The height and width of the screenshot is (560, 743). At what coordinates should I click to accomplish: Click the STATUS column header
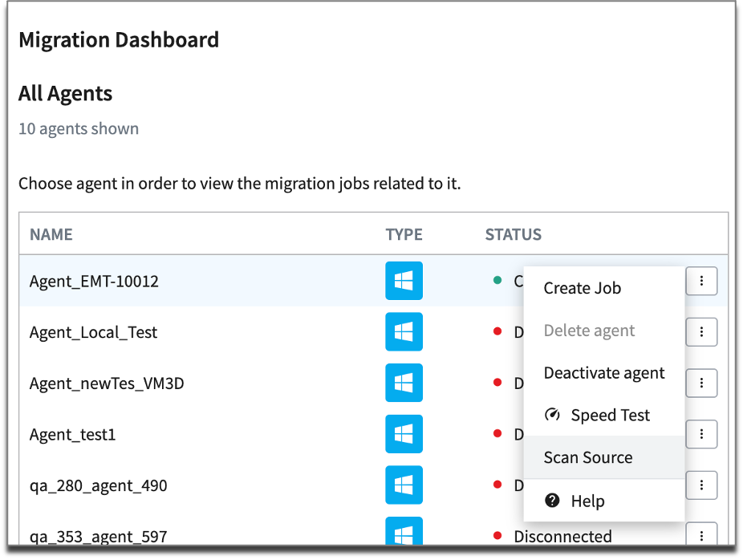tap(514, 234)
